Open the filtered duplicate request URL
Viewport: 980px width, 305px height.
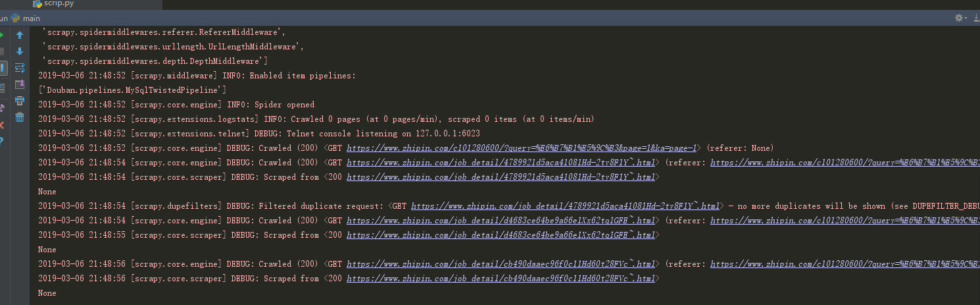click(566, 206)
